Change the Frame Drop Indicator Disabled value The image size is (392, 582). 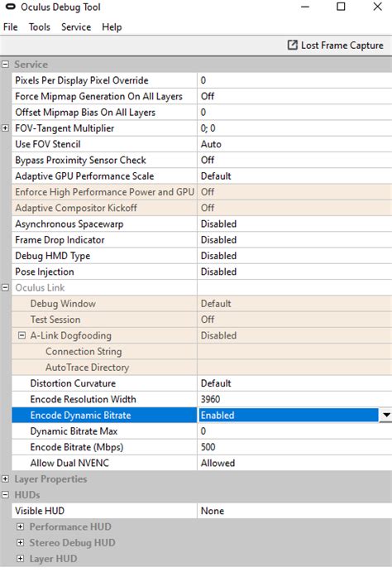tap(294, 240)
